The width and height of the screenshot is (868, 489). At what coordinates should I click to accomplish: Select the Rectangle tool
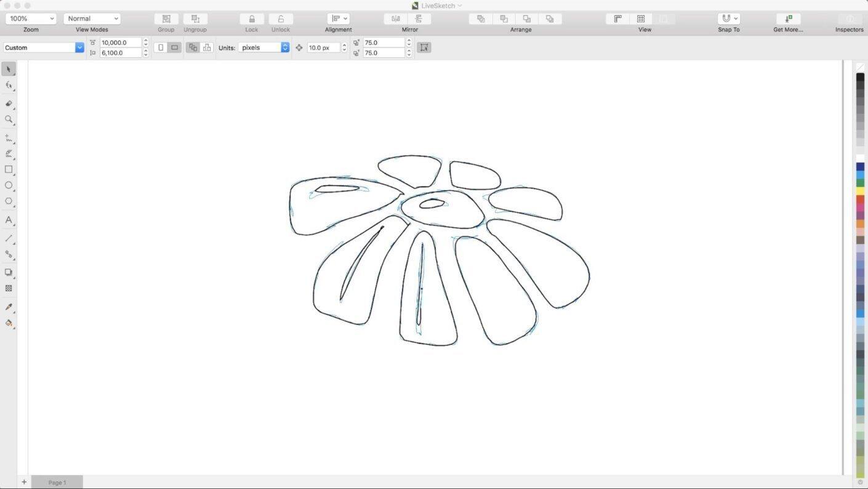click(9, 169)
